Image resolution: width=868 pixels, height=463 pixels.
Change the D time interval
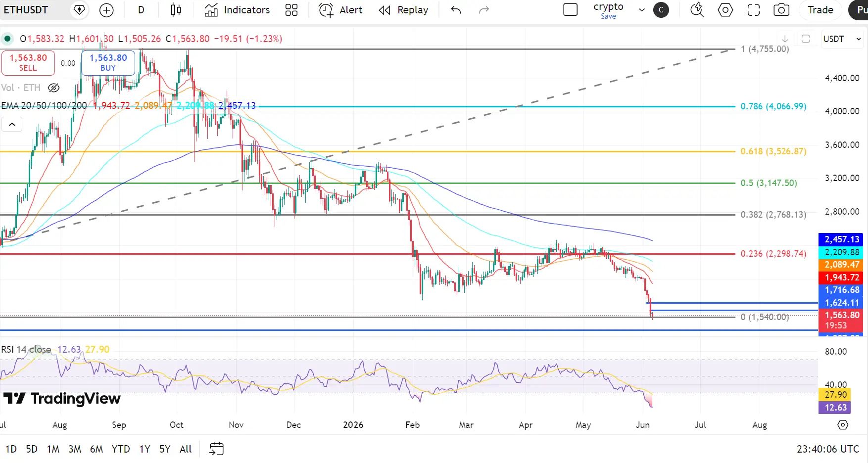141,10
